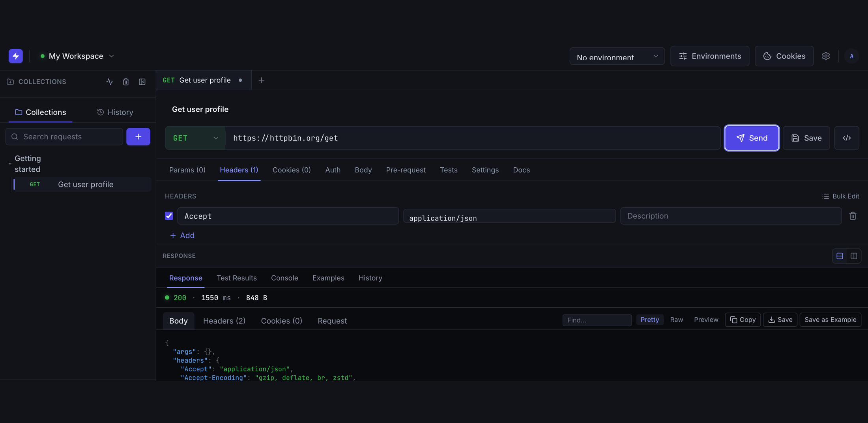Click the Get user profile request title

point(200,109)
